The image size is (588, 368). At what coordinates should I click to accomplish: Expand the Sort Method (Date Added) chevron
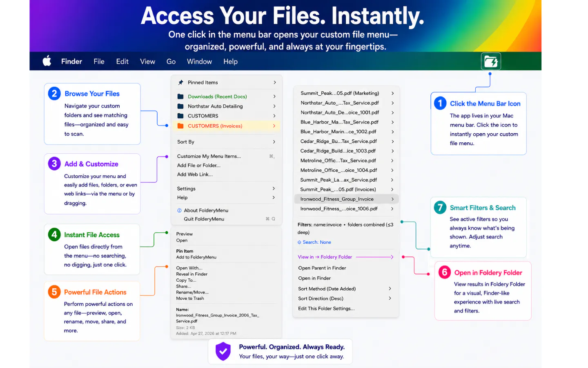[x=390, y=289]
